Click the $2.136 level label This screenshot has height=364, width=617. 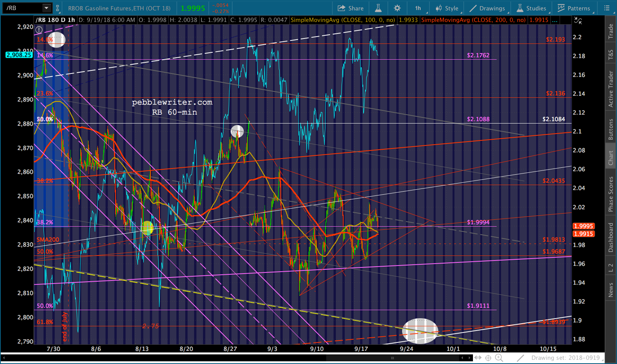coord(555,94)
